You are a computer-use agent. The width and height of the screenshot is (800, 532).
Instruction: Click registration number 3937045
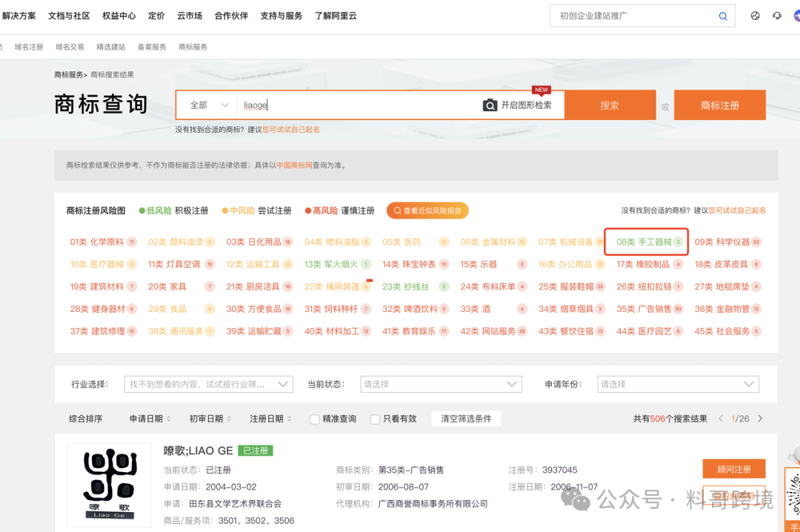(x=560, y=470)
